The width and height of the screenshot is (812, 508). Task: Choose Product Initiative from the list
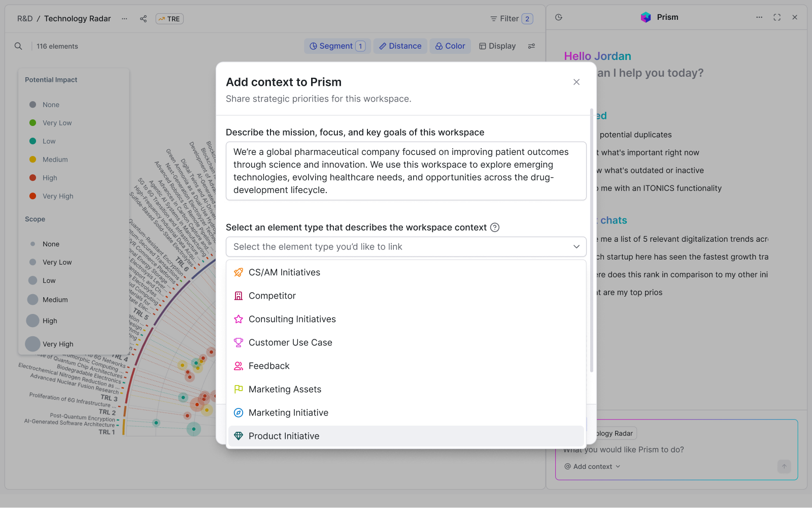point(406,436)
